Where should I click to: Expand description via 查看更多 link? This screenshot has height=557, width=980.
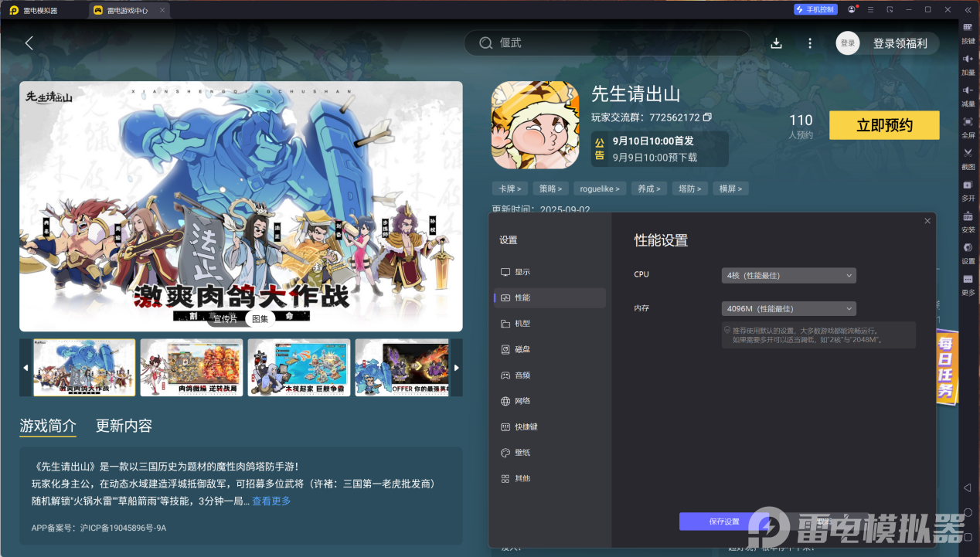click(271, 501)
